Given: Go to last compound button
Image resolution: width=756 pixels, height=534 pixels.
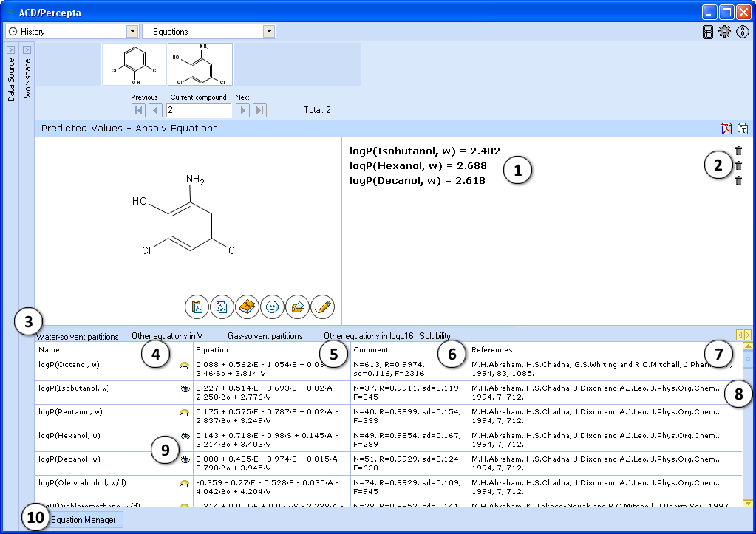Looking at the screenshot, I should (x=259, y=110).
